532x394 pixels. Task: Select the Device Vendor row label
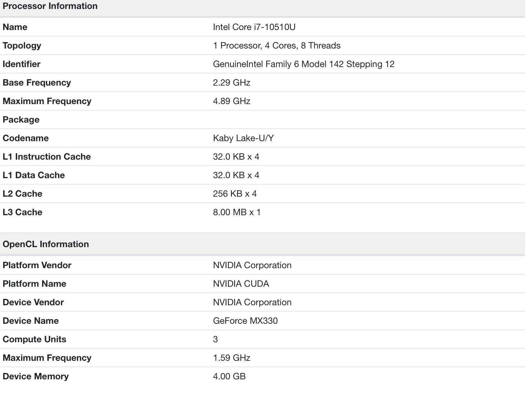pos(33,302)
